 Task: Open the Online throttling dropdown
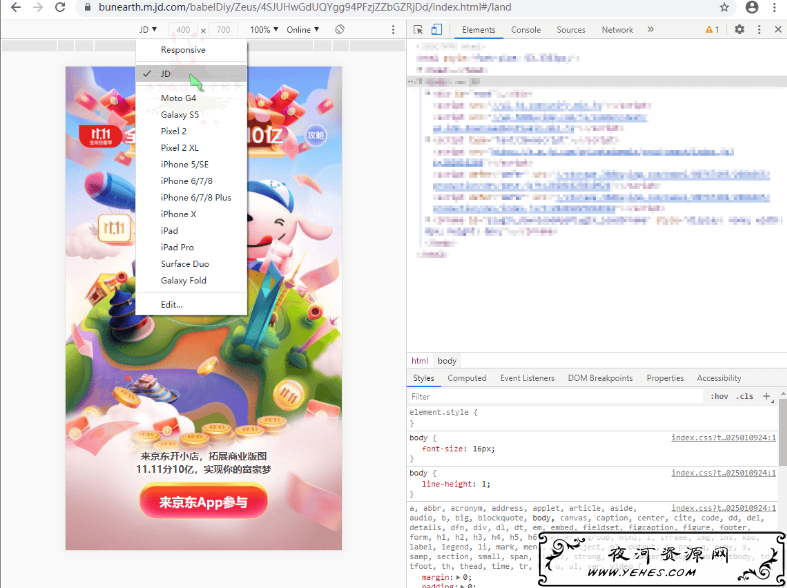pyautogui.click(x=303, y=30)
